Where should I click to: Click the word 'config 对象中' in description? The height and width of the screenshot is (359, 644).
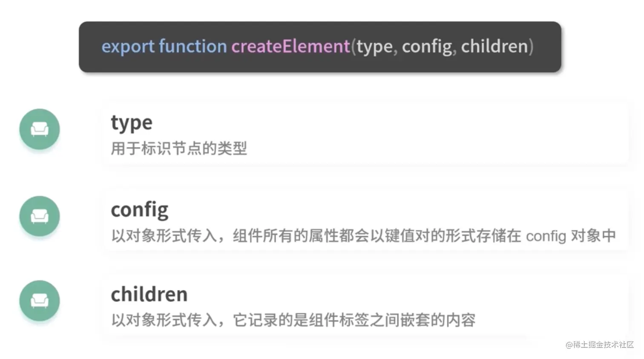[x=571, y=235]
